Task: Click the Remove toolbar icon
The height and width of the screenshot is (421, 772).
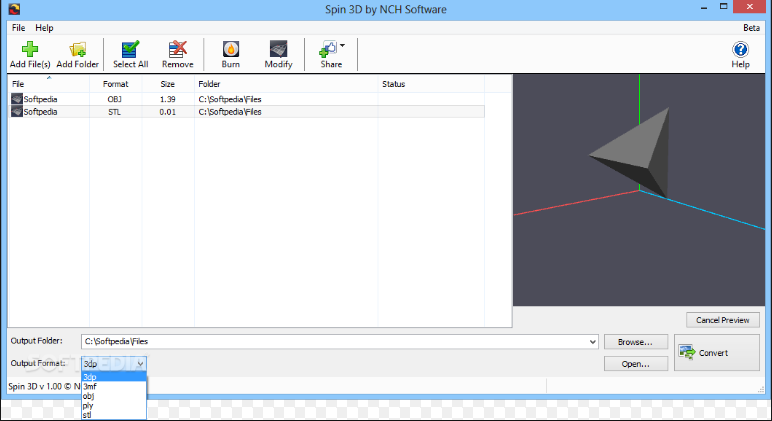Action: click(x=178, y=49)
